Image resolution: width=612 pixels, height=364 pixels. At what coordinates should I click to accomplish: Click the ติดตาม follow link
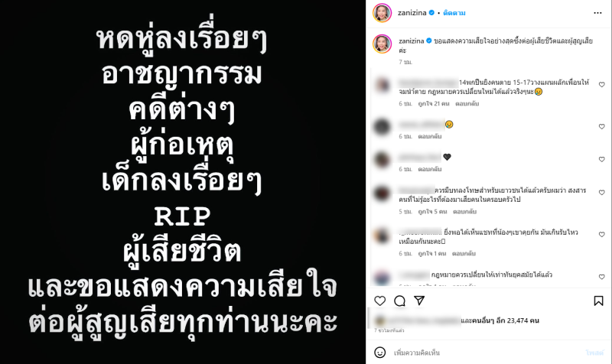point(454,13)
